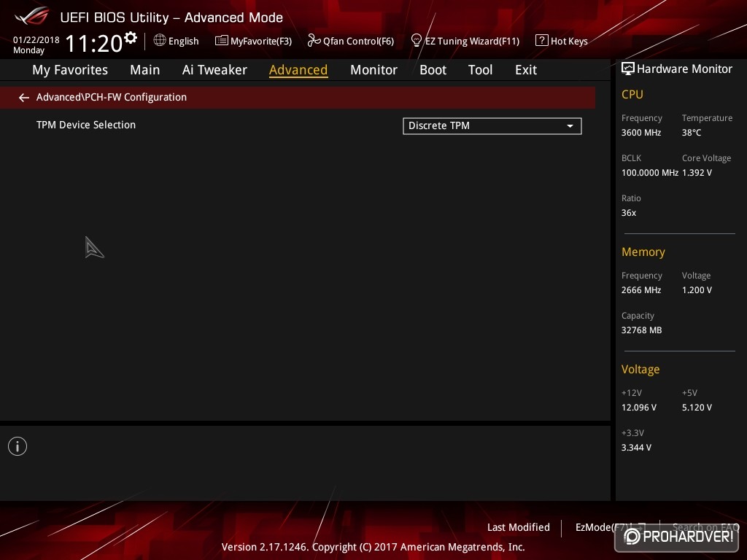
Task: Open the Boot tab
Action: point(433,70)
